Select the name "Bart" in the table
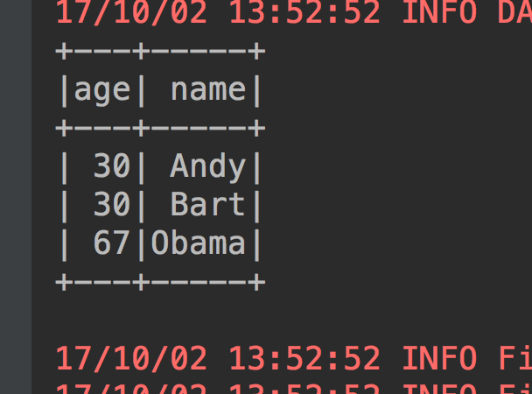Screen dimensions: 532x394 (x=207, y=204)
